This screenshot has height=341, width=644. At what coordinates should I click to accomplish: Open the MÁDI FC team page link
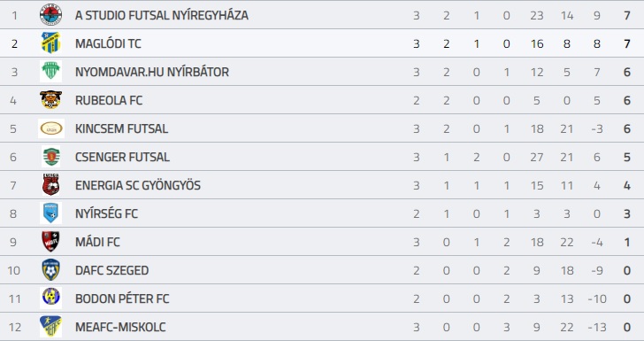pyautogui.click(x=97, y=242)
